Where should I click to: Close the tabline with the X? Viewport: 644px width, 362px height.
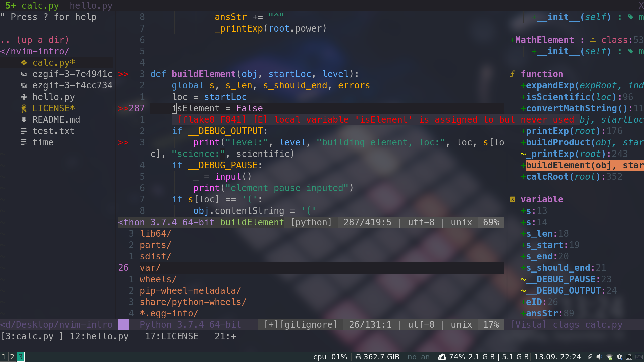click(641, 6)
